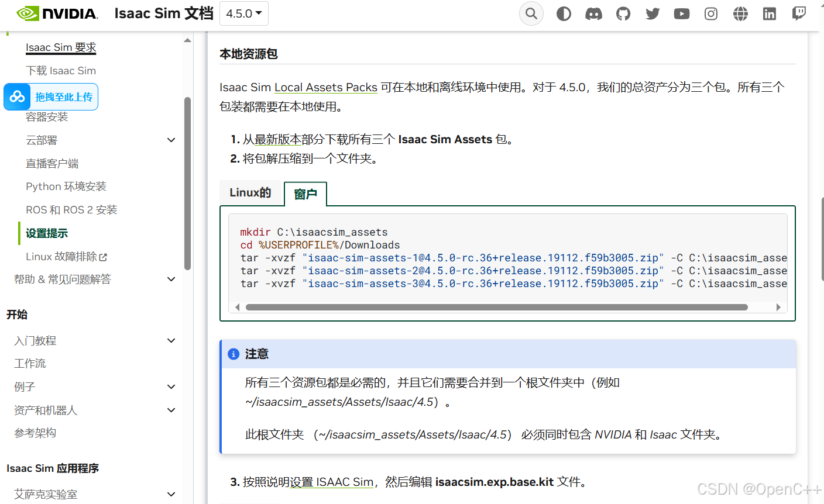Click the Isaac Sim 应用程序 section header

pyautogui.click(x=53, y=468)
